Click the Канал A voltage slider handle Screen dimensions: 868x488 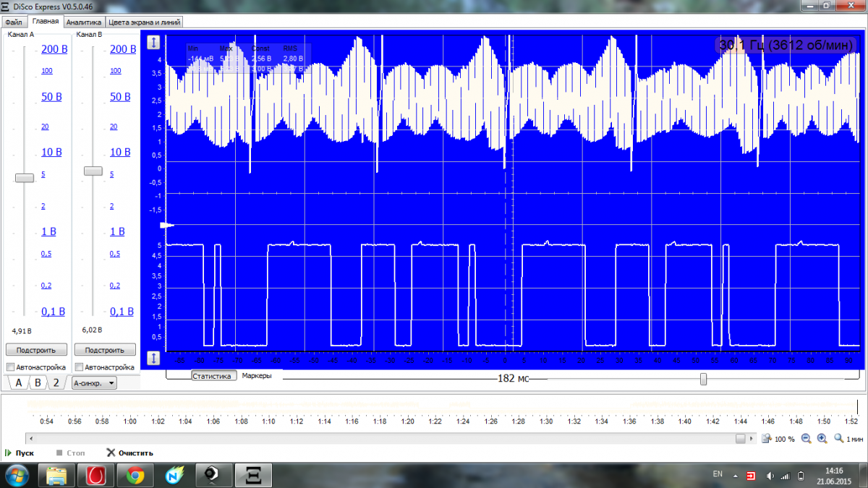[x=25, y=178]
